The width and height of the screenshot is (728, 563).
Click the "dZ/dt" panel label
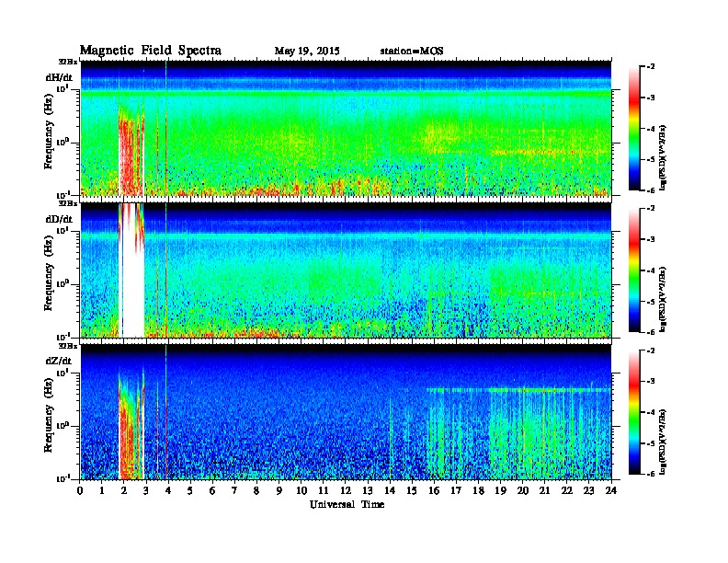[59, 361]
